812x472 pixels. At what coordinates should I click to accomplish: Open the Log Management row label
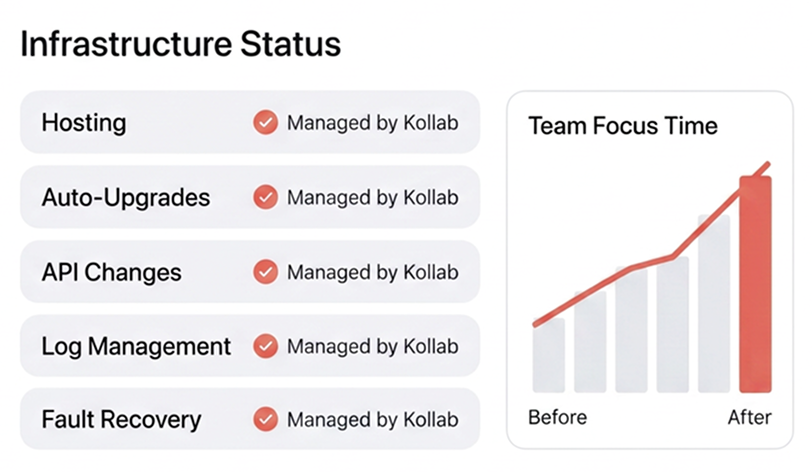pos(136,347)
